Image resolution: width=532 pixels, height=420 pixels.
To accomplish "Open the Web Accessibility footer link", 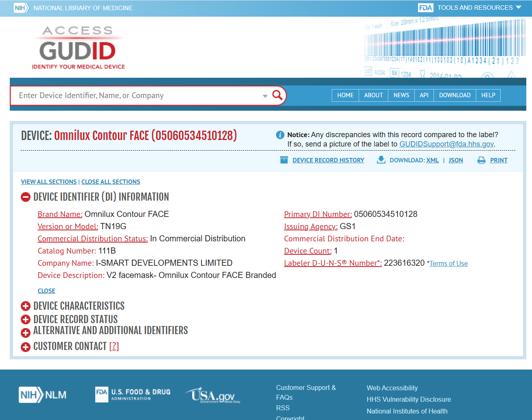I will (x=392, y=388).
